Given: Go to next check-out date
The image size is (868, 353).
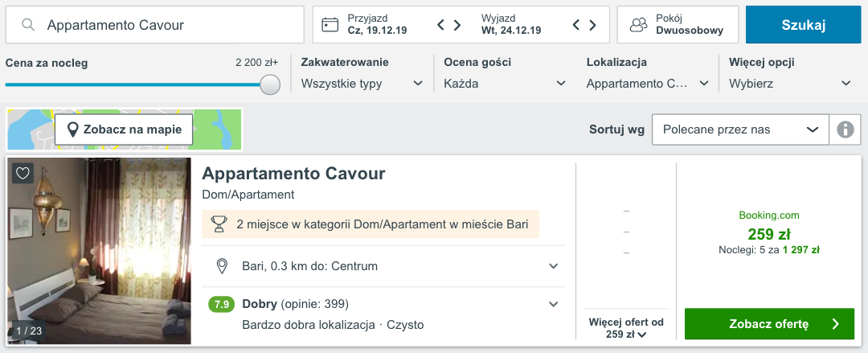Looking at the screenshot, I should 593,25.
